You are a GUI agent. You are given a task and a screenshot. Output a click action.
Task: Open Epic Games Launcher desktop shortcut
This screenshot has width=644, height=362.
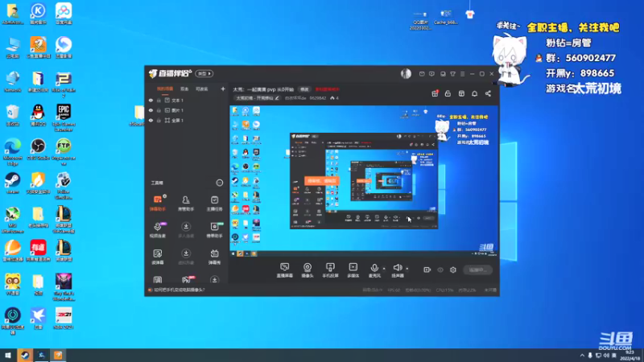pos(64,117)
